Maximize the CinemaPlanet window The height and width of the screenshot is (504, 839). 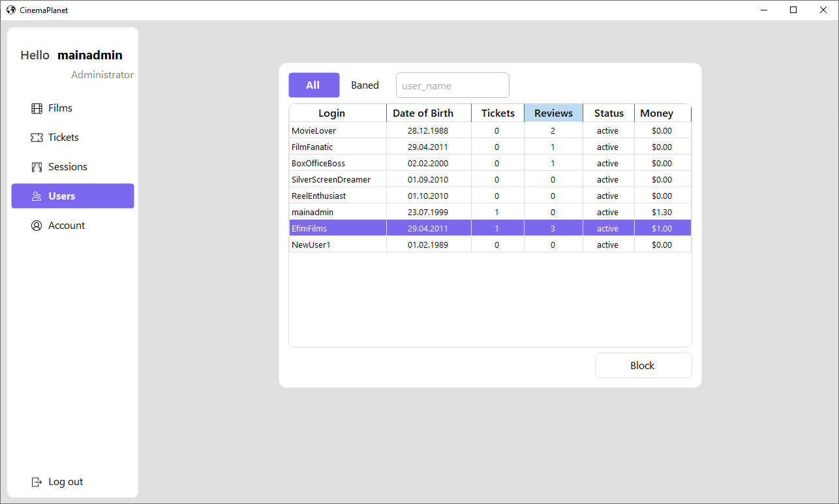coord(793,10)
